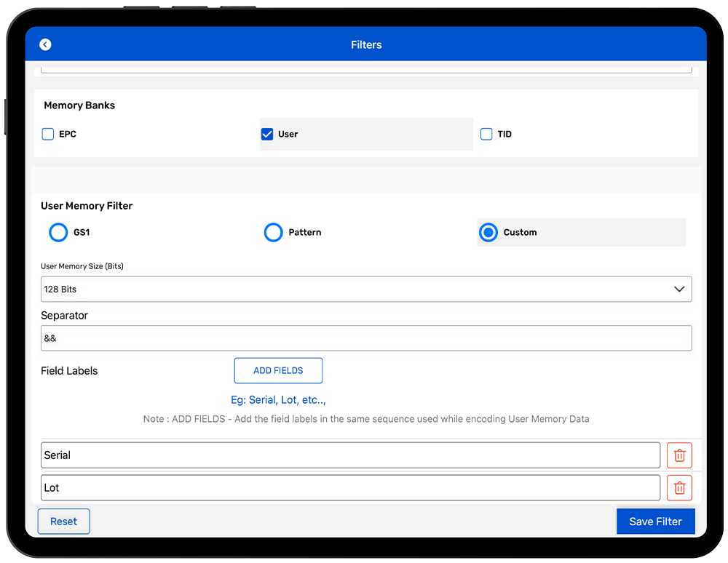
Task: Click the Eg: Serial, Lot example text
Action: coord(278,400)
